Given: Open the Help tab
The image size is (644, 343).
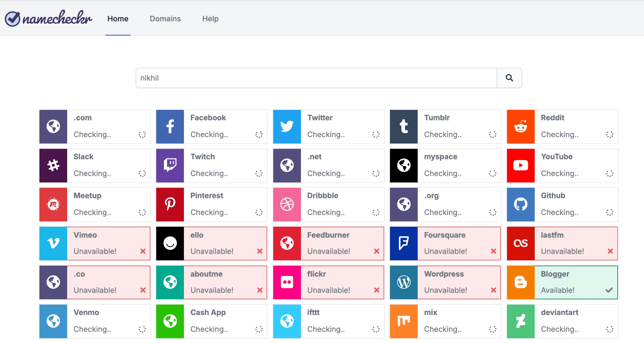Looking at the screenshot, I should pos(210,19).
